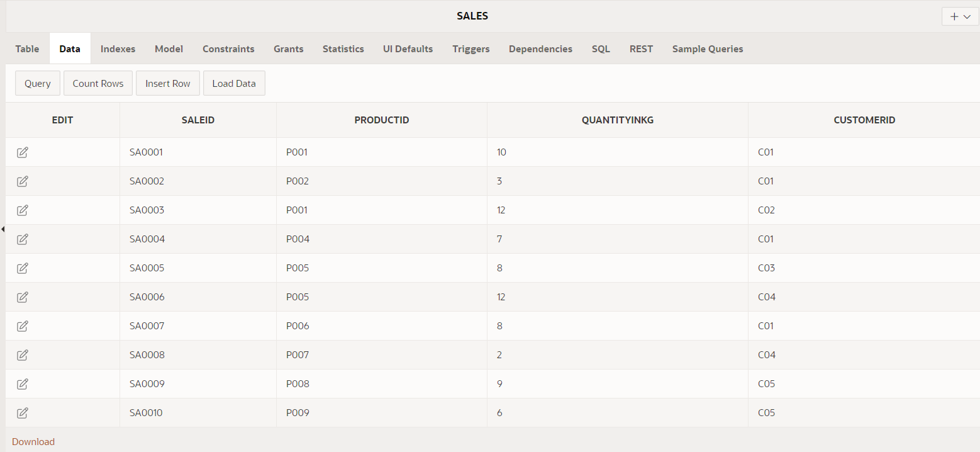Image resolution: width=980 pixels, height=452 pixels.
Task: Switch to the Constraints tab
Action: pyautogui.click(x=228, y=48)
